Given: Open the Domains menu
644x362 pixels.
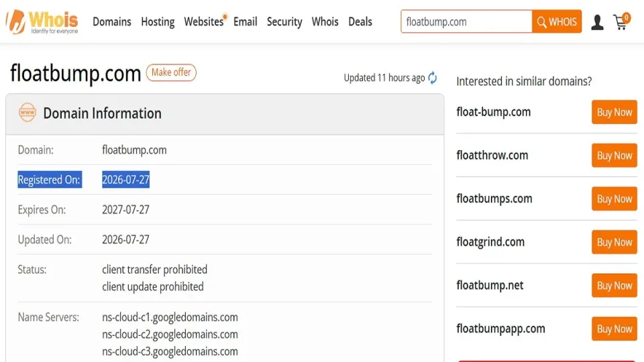Looking at the screenshot, I should click(x=112, y=21).
